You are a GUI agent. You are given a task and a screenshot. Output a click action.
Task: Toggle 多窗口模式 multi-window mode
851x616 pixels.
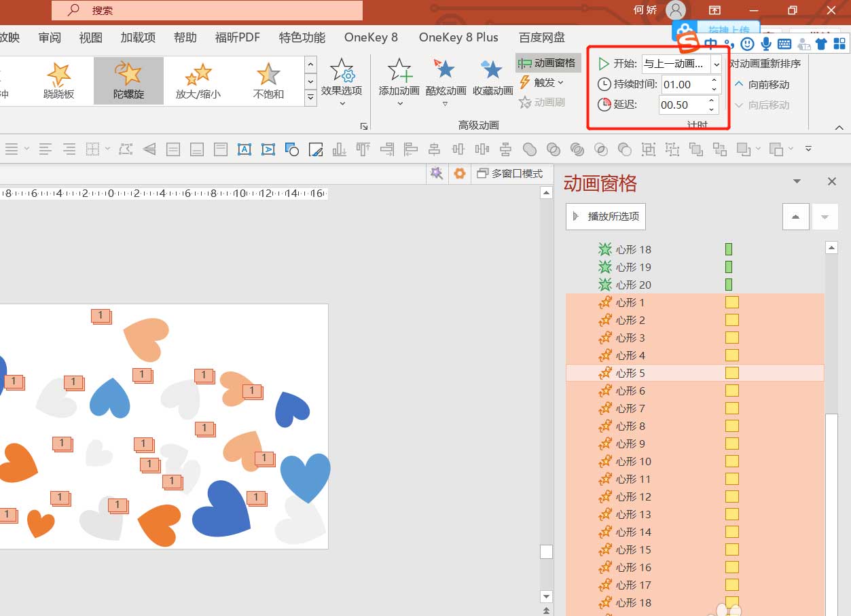click(x=511, y=174)
